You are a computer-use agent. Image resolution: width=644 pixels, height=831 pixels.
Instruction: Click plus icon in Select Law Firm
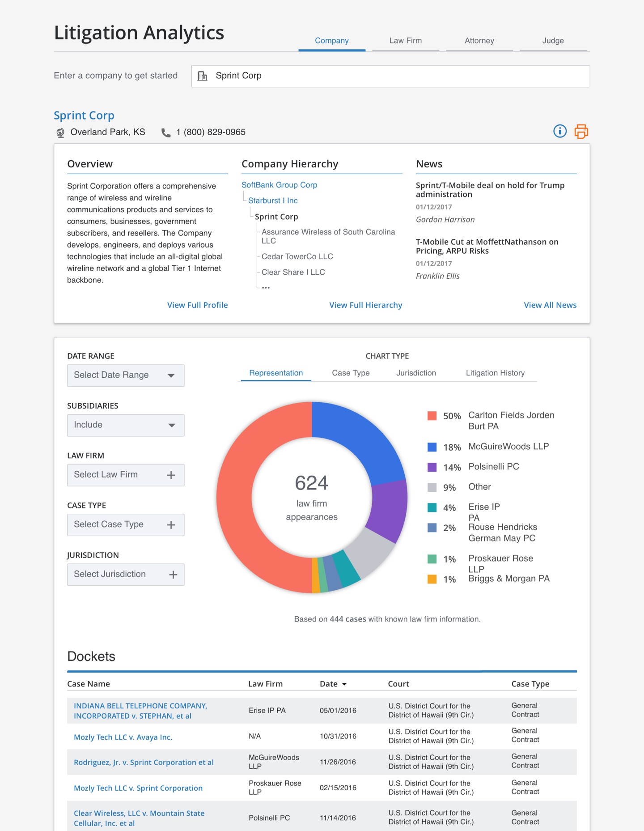coord(171,475)
